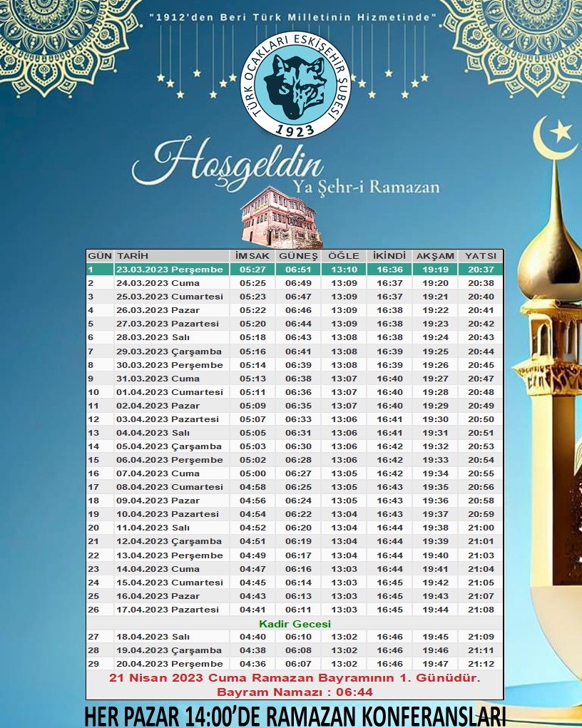
Task: Select the AKŞAM column header
Action: (x=435, y=256)
